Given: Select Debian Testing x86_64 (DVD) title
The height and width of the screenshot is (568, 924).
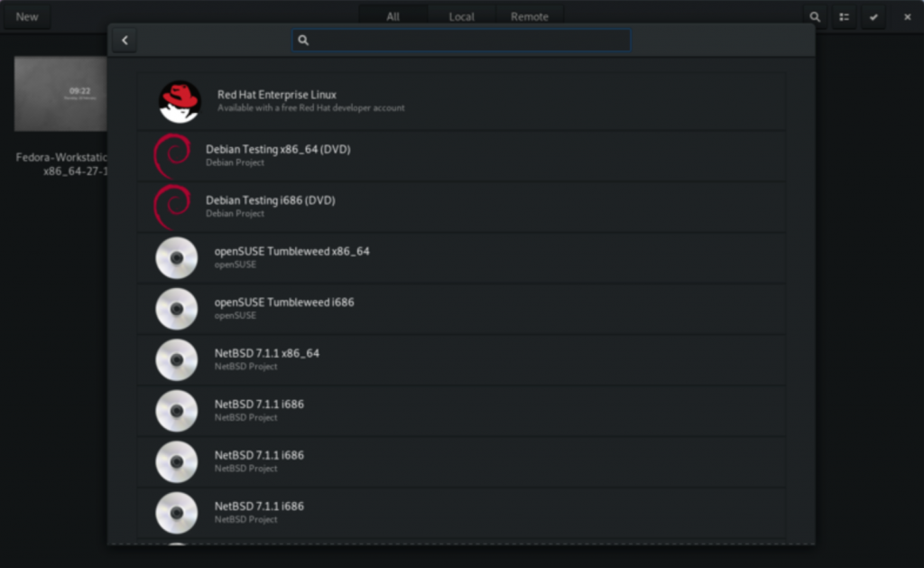Looking at the screenshot, I should [278, 149].
